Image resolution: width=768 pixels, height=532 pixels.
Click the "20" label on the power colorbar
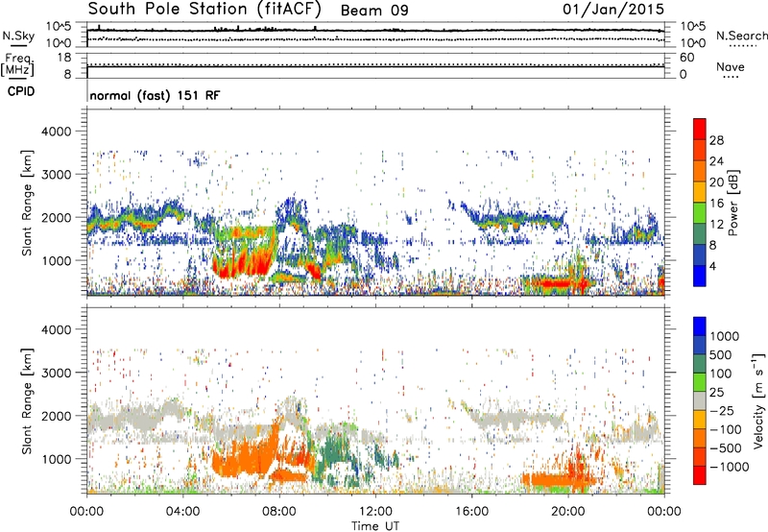[716, 182]
